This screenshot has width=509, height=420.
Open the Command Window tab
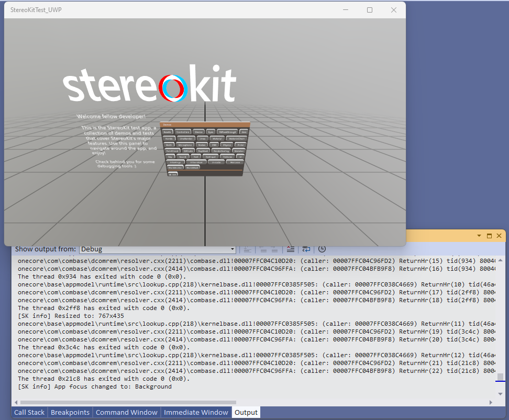point(126,412)
